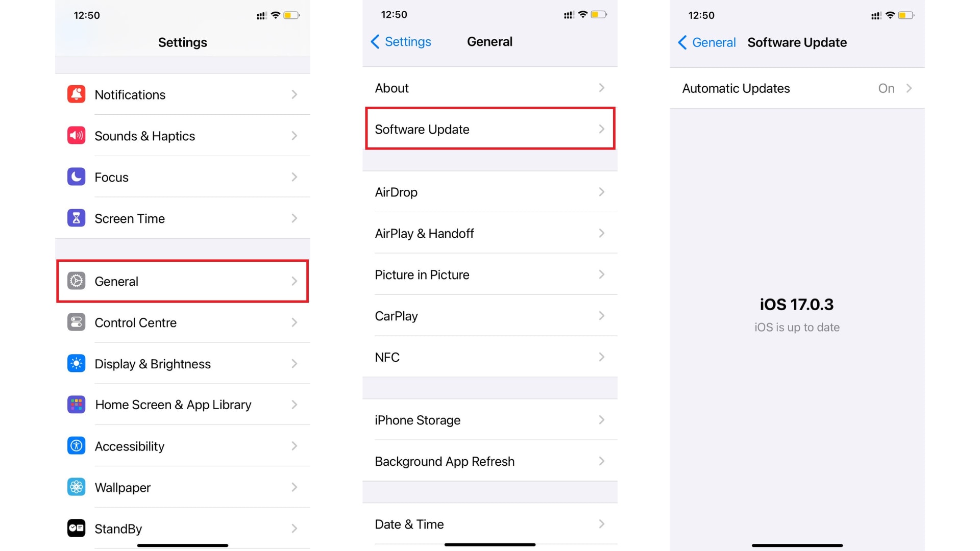Open Accessibility settings
This screenshot has width=980, height=551.
[182, 445]
